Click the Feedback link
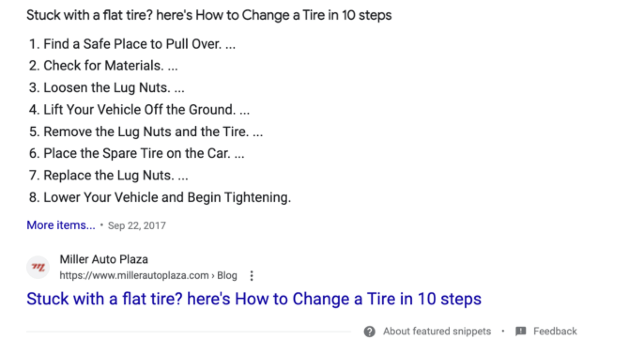Viewport: 644px width, 356px height. 555,332
